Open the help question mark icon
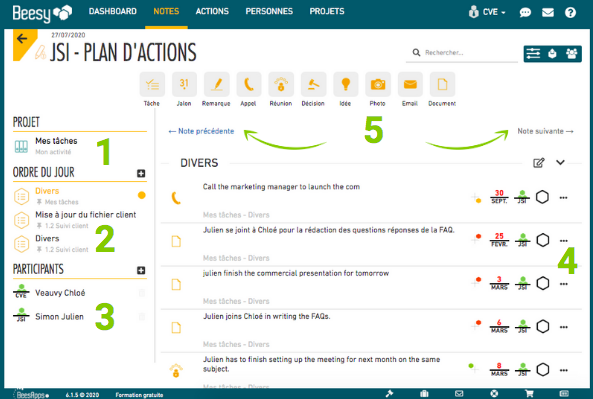The width and height of the screenshot is (593, 399). 570,12
